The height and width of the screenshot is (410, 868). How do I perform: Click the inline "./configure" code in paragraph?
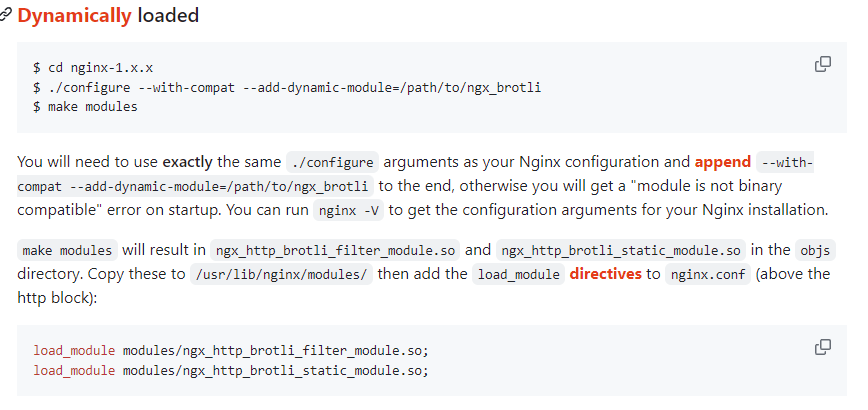(331, 162)
